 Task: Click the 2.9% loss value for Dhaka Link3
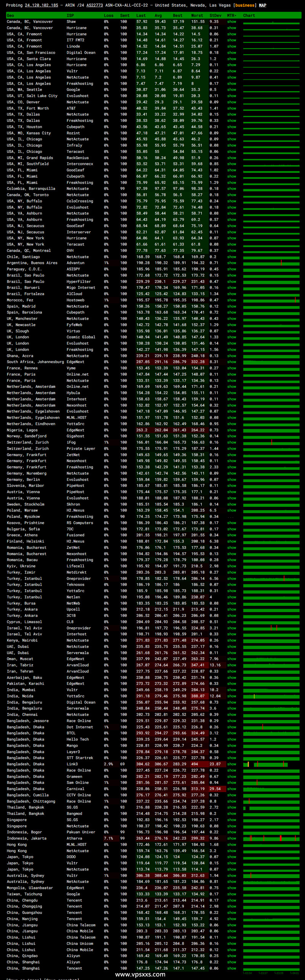pyautogui.click(x=108, y=764)
